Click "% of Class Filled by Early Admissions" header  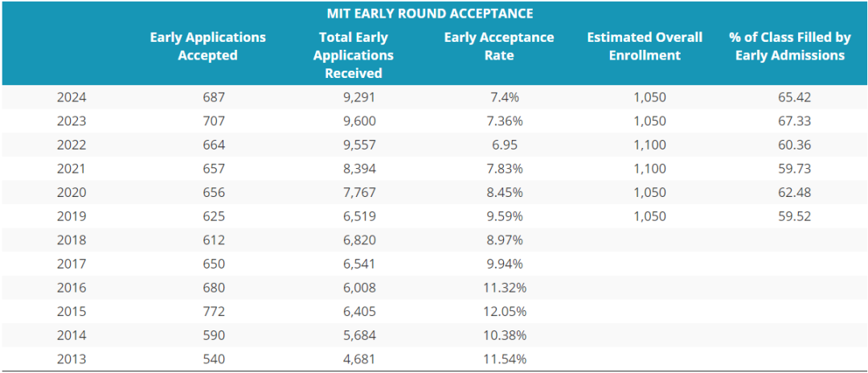pyautogui.click(x=790, y=47)
